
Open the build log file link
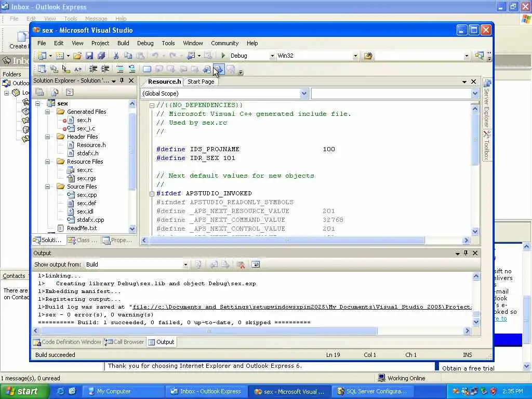302,307
